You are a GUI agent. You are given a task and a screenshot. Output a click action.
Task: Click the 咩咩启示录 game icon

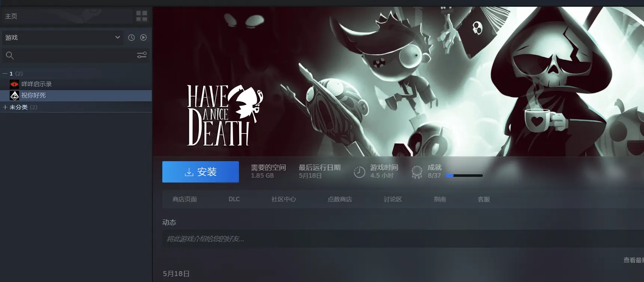tap(15, 84)
